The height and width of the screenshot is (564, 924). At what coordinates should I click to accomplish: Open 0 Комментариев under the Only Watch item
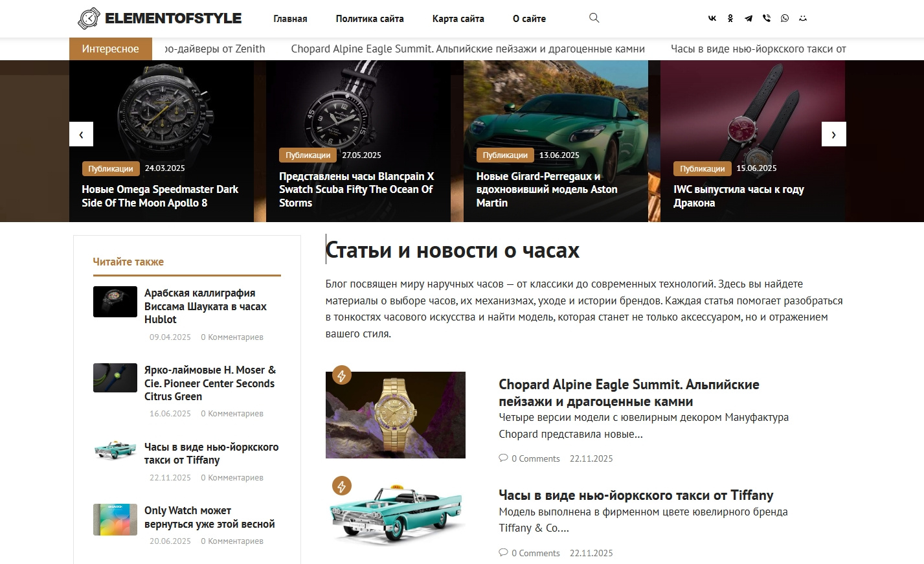pos(232,541)
